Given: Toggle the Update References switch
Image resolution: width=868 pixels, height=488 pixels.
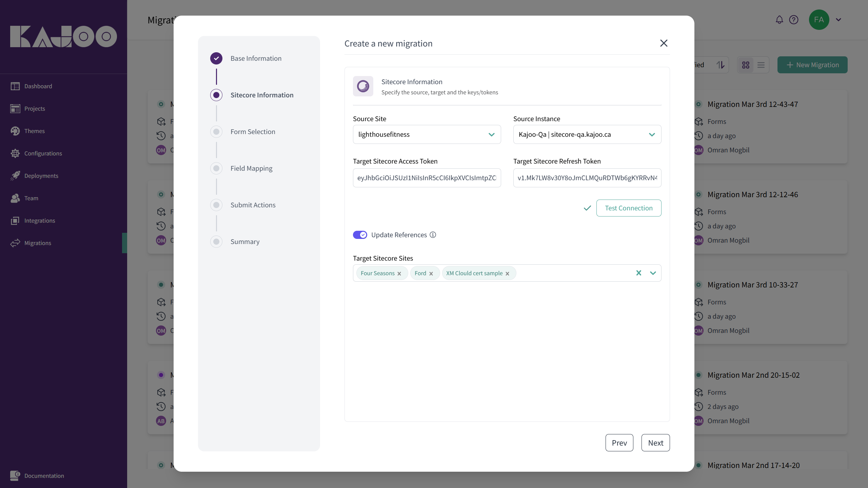Looking at the screenshot, I should pyautogui.click(x=360, y=235).
